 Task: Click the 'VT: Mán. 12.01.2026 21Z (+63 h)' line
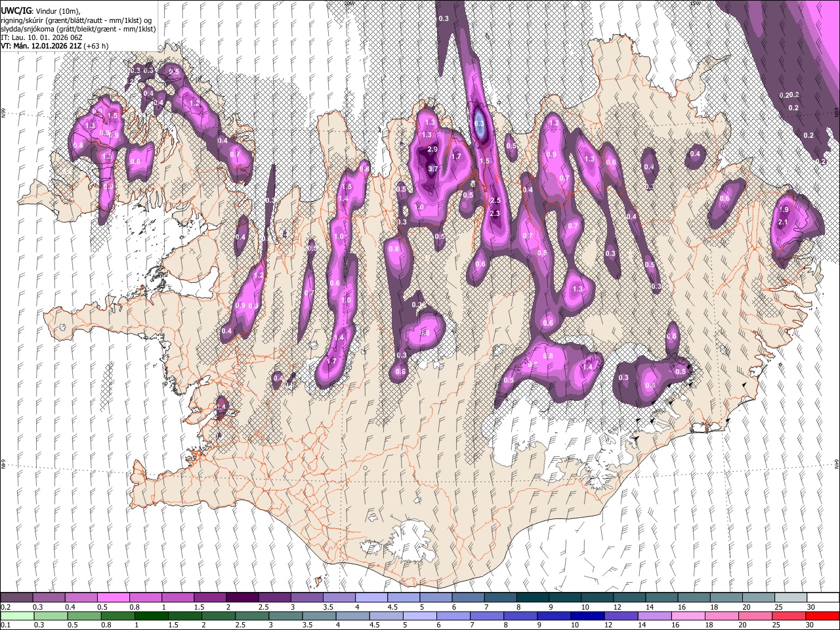(55, 46)
